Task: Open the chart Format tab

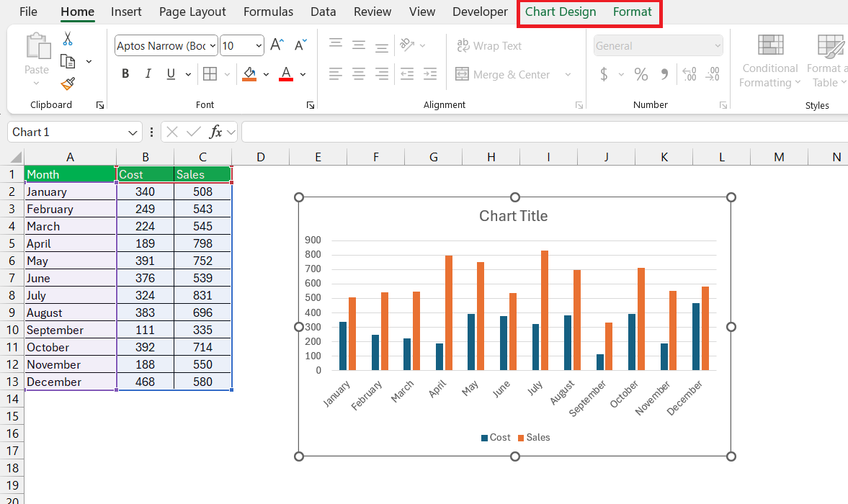Action: [632, 12]
